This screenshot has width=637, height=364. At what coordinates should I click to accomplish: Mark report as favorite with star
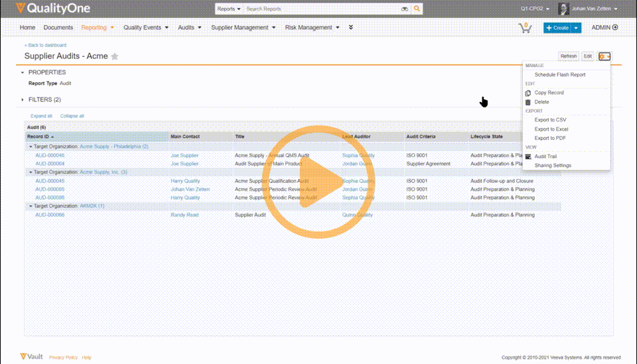point(115,56)
